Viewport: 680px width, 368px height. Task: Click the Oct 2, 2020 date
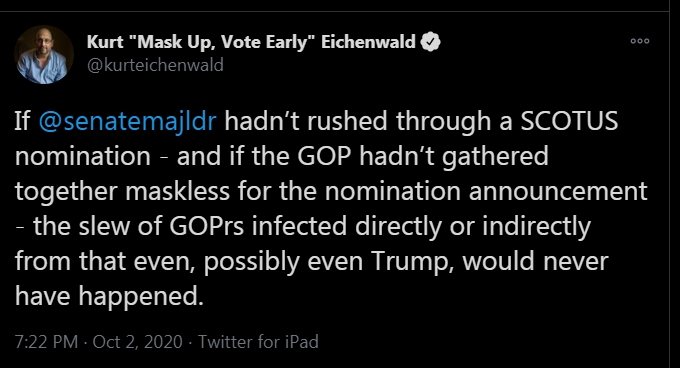[x=137, y=342]
